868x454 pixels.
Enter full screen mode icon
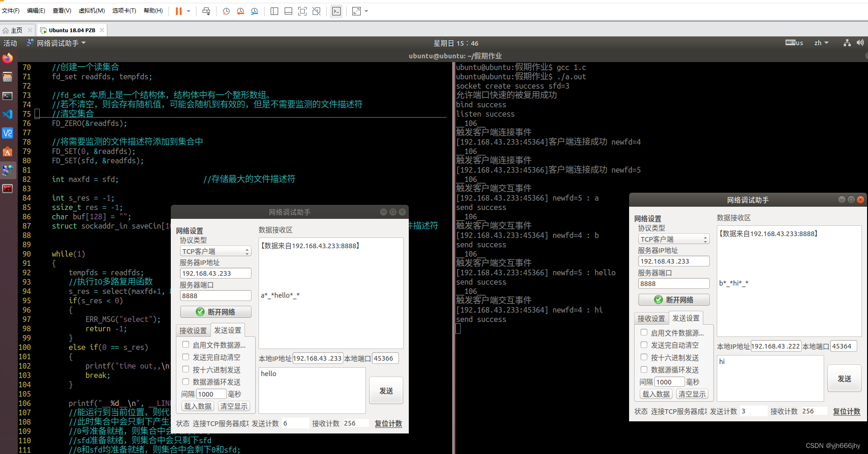(x=302, y=11)
